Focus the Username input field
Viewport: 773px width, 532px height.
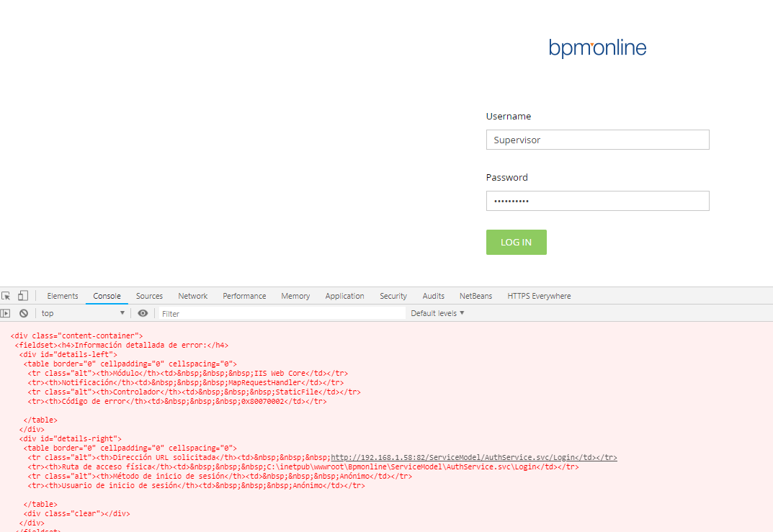click(597, 140)
